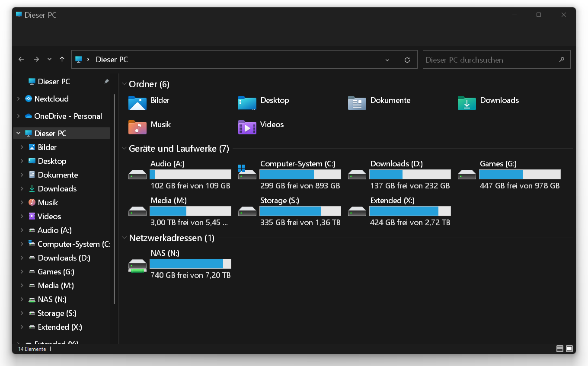Select the Extended (X:) drive icon
Image resolution: width=588 pixels, height=366 pixels.
coord(357,211)
